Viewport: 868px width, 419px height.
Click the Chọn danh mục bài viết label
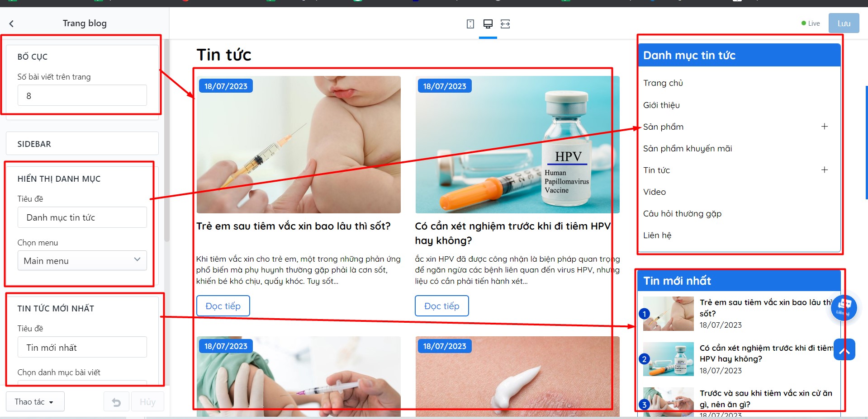coord(59,372)
